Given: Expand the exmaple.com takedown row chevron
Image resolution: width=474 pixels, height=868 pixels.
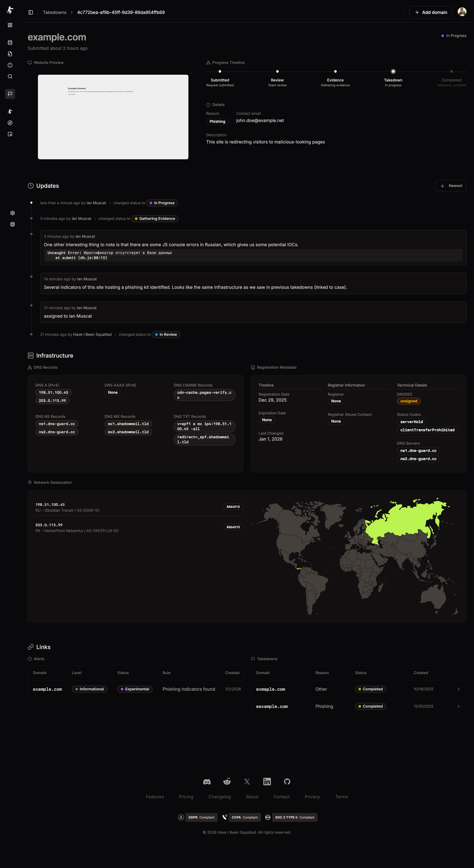Looking at the screenshot, I should tap(458, 689).
